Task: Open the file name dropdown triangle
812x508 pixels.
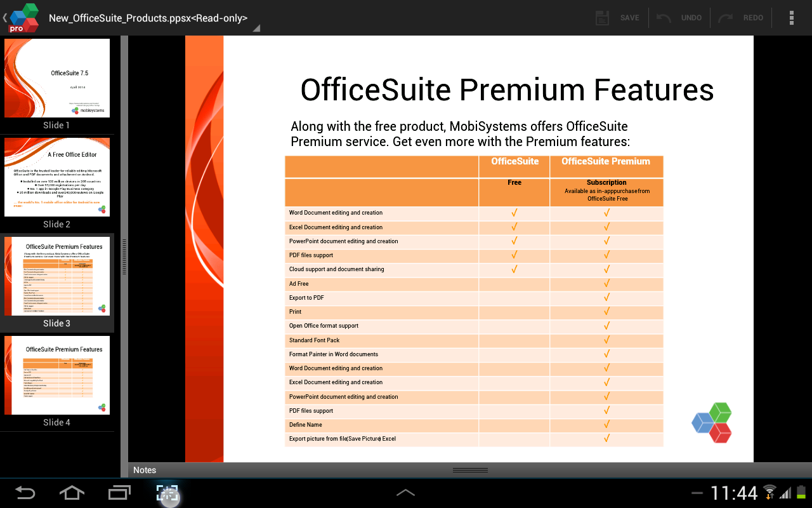Action: (x=256, y=29)
